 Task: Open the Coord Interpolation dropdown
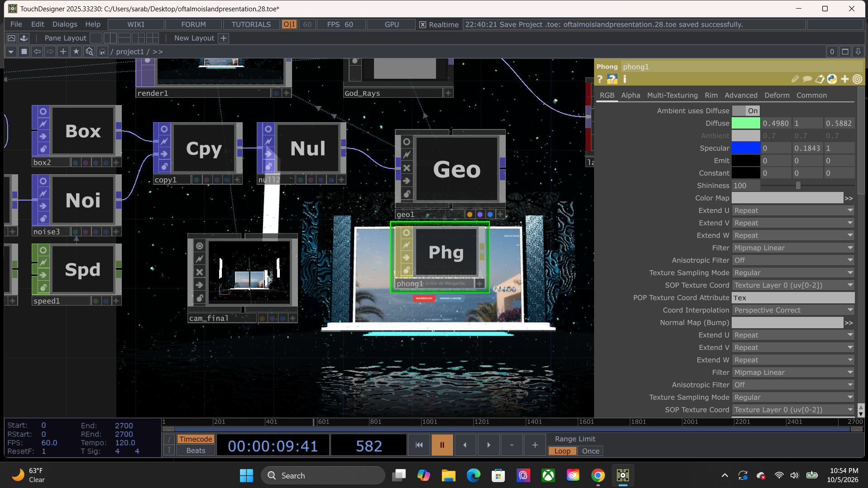point(793,310)
